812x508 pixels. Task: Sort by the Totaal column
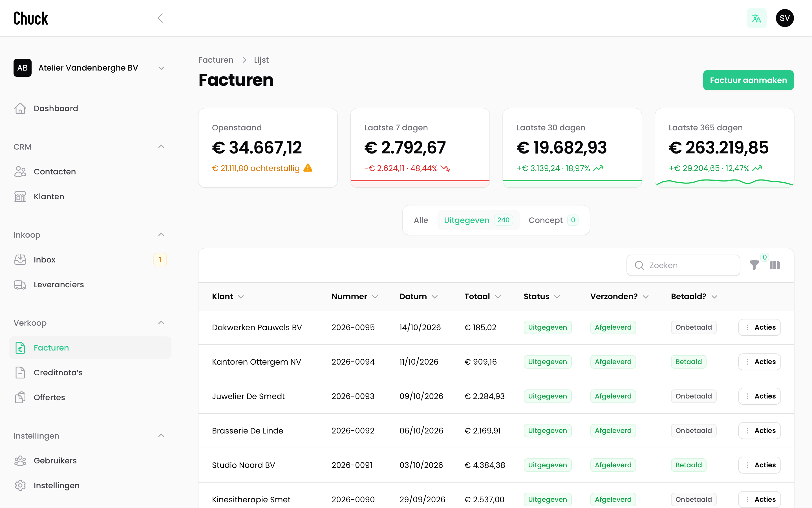click(x=482, y=296)
